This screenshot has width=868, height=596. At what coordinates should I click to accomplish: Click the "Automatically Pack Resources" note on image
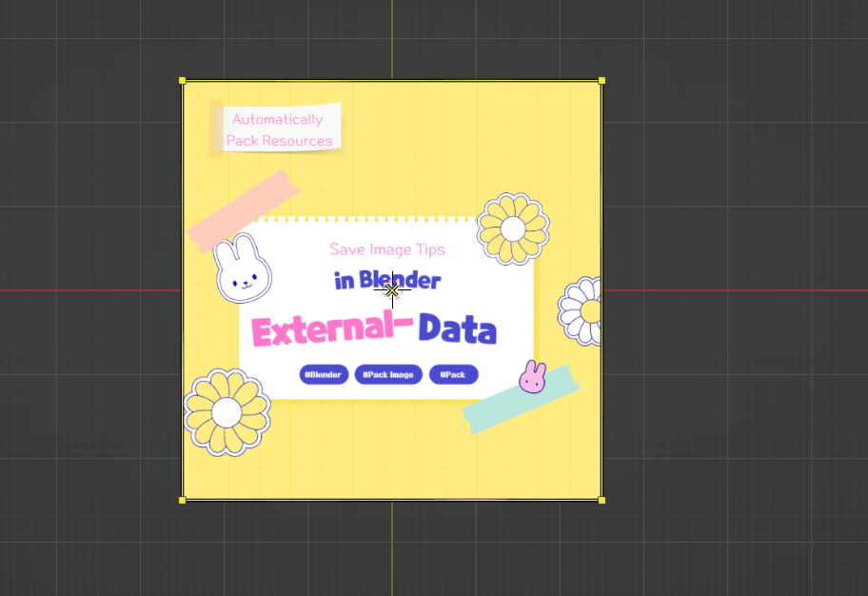pos(277,128)
